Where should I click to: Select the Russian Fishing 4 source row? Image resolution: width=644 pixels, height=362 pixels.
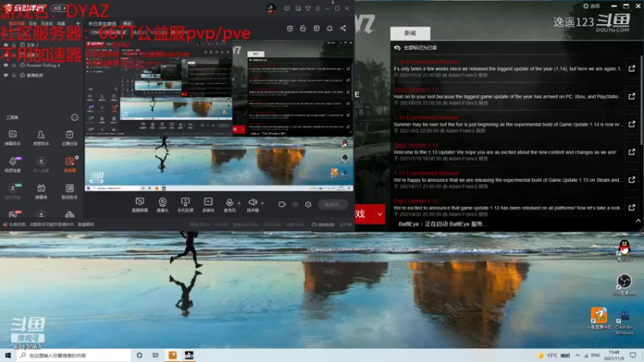(x=41, y=65)
